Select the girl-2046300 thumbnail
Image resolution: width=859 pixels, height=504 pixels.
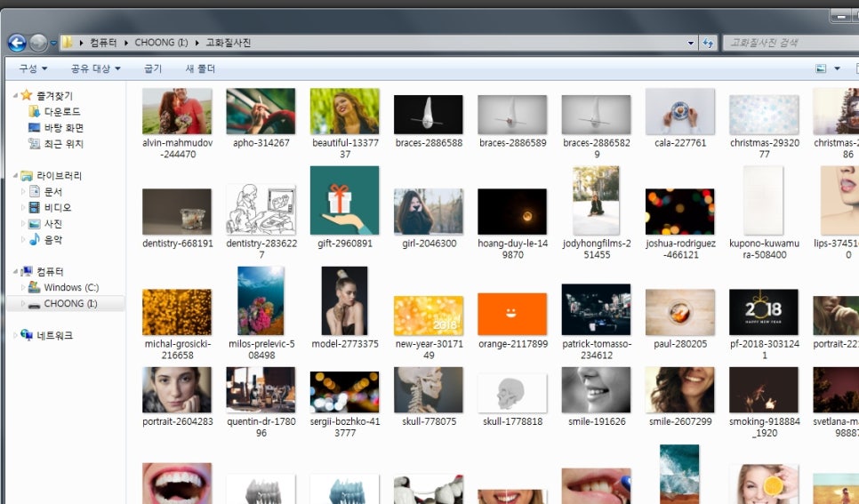click(x=429, y=212)
